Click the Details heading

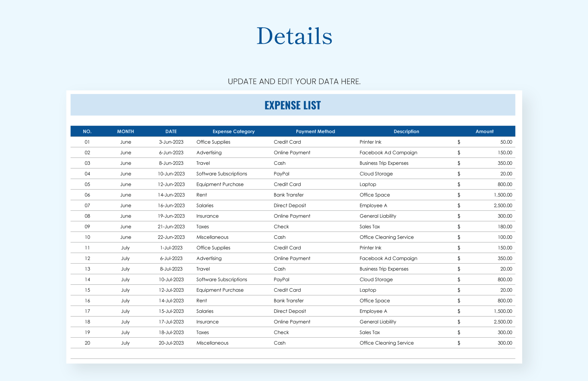point(294,35)
